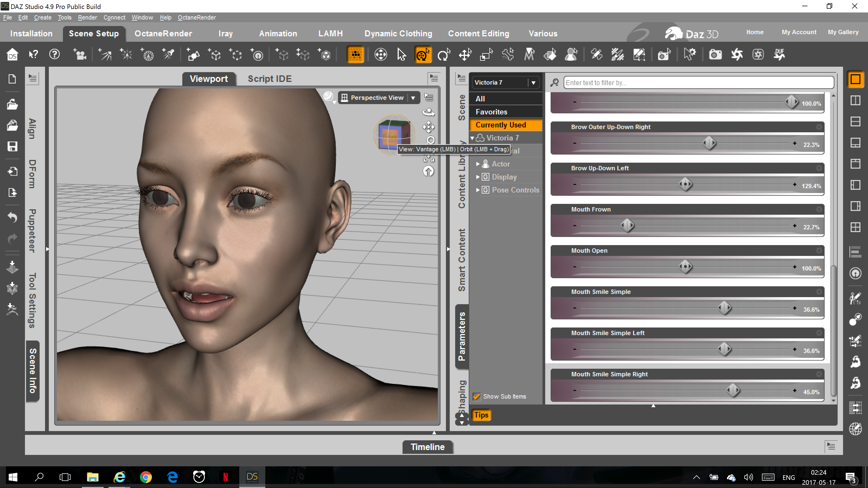The image size is (868, 488).
Task: Click the camera Render icon in toolbar
Action: click(715, 54)
